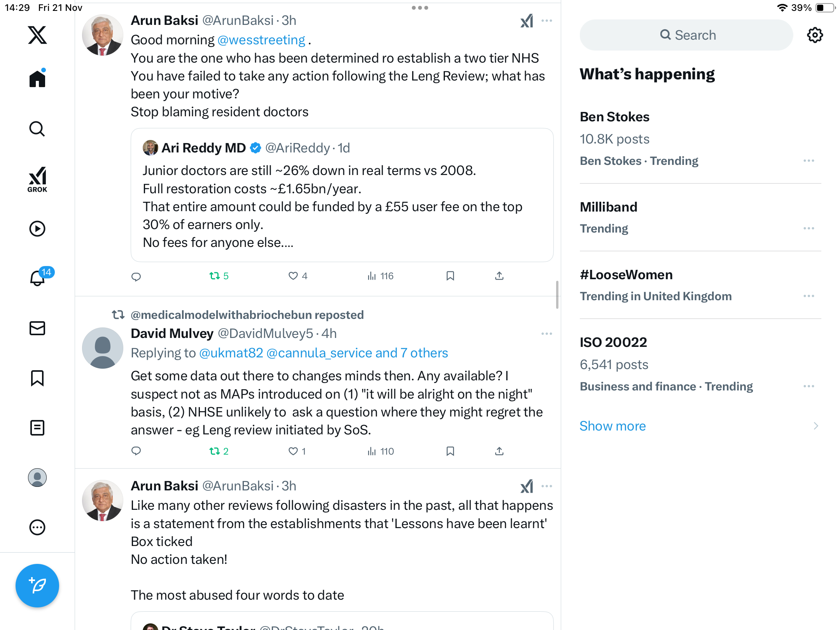840x630 pixels.
Task: Open more options for David Mulvey's post
Action: [546, 334]
